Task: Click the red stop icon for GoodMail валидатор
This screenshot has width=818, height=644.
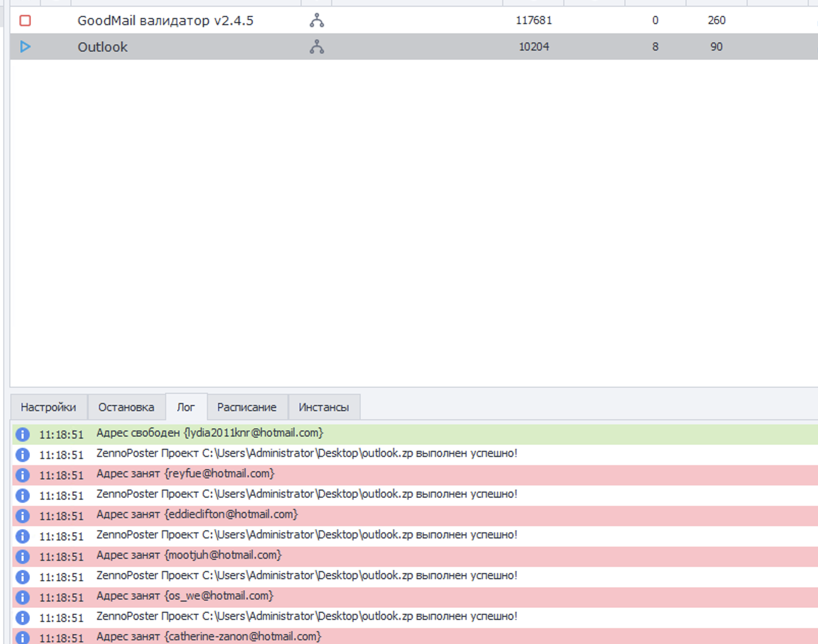Action: pos(25,20)
